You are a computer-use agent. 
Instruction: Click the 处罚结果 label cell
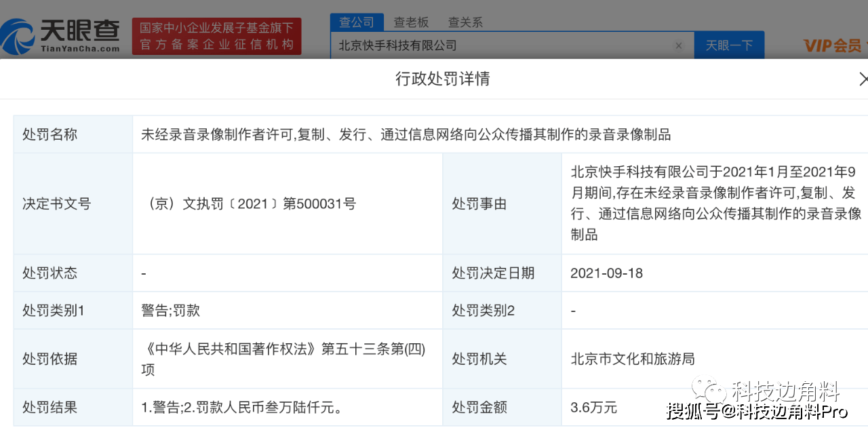coord(73,407)
